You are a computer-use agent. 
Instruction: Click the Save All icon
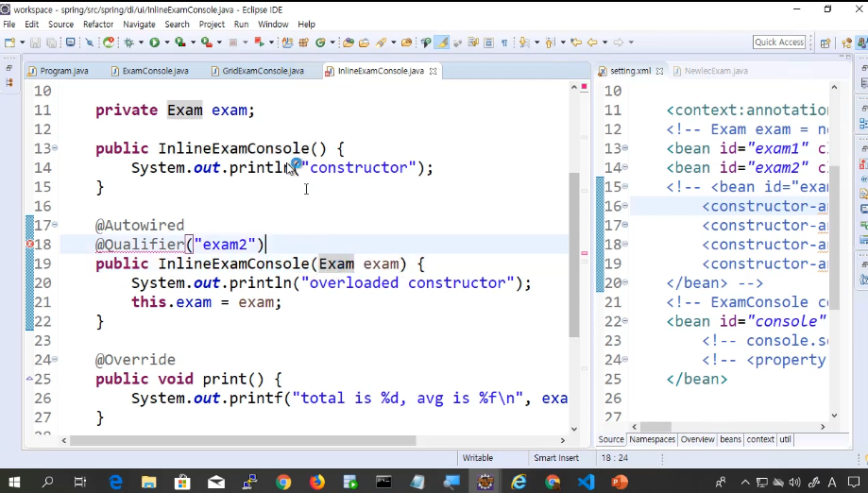point(51,42)
